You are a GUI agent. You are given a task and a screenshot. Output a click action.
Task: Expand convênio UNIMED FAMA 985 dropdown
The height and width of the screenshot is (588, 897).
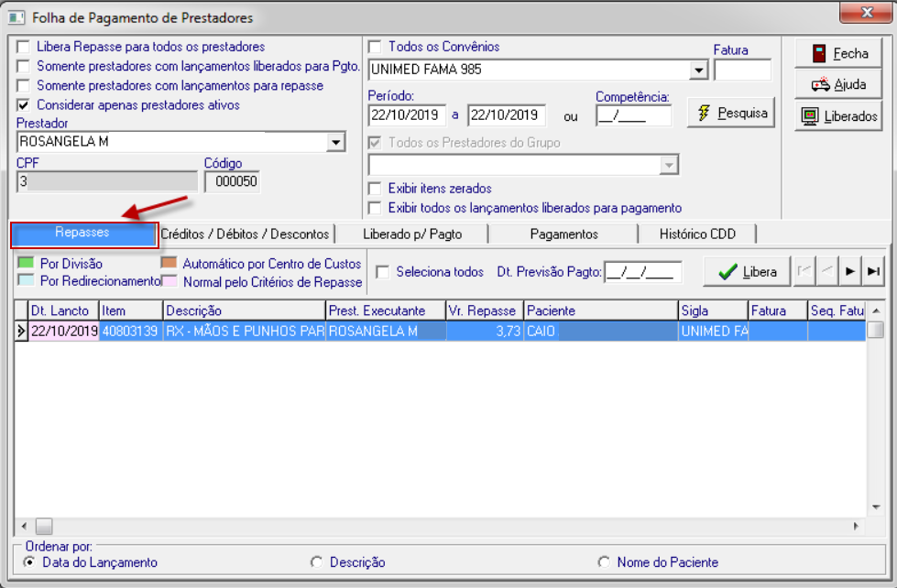point(698,71)
